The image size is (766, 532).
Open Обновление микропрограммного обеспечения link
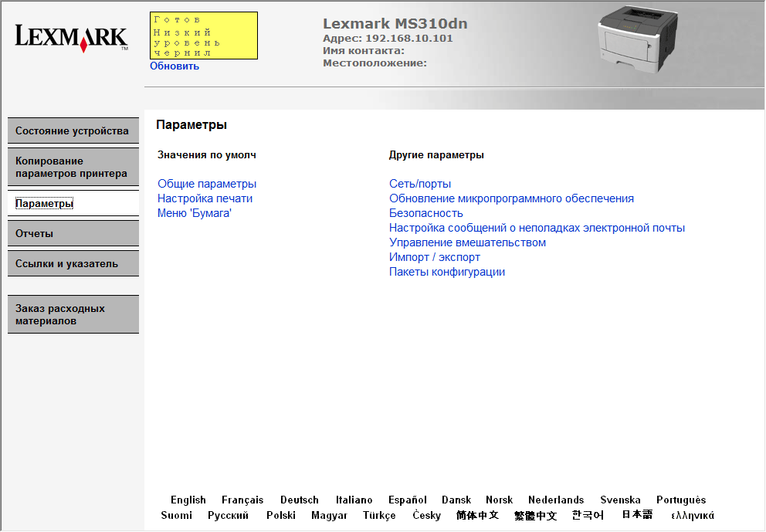point(511,198)
